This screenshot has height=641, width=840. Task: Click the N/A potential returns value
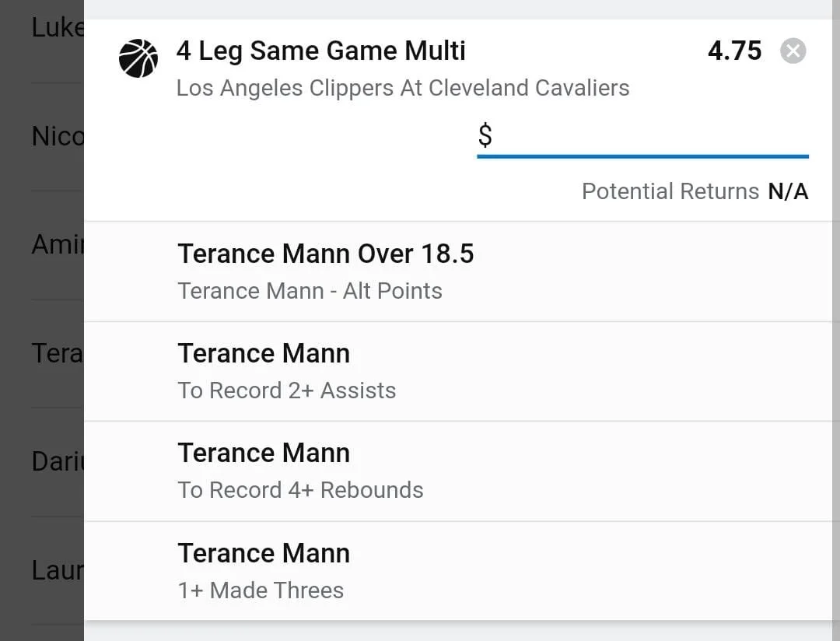click(x=788, y=191)
